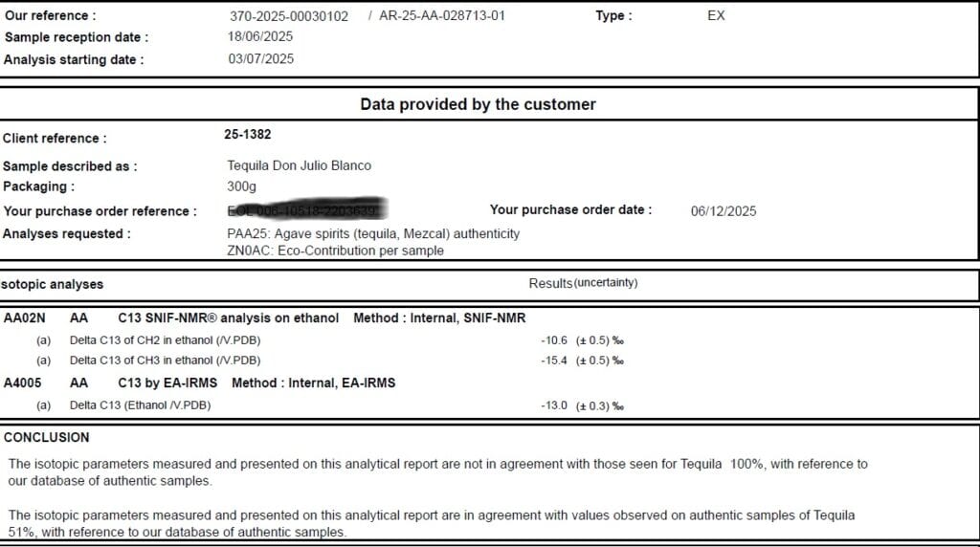Select the EA-IRMS Delta C13 result -13.0
This screenshot has height=547, width=980.
coord(555,405)
